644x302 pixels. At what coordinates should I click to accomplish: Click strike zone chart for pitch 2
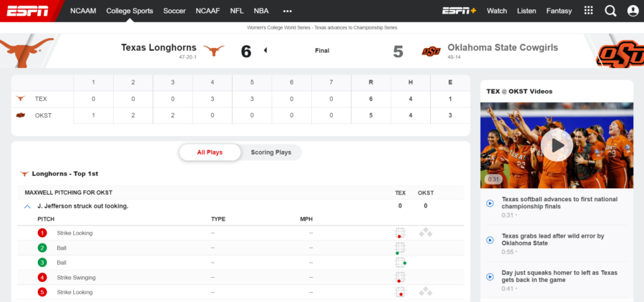pos(400,248)
